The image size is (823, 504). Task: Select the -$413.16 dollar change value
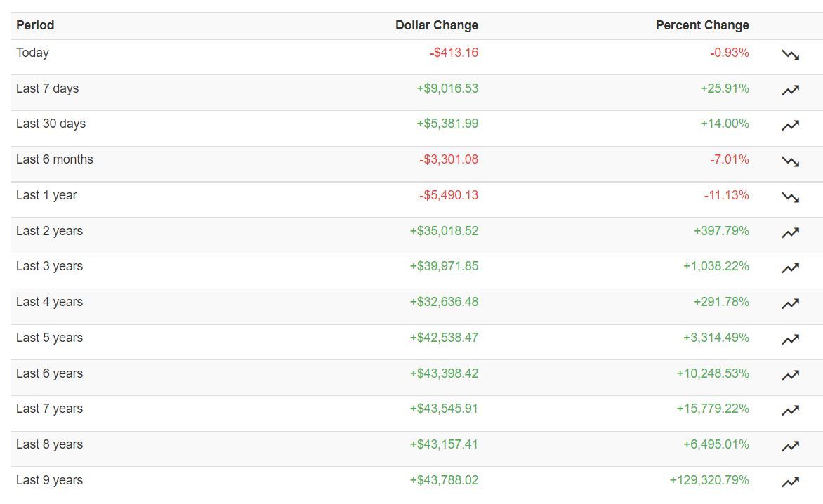coord(454,53)
